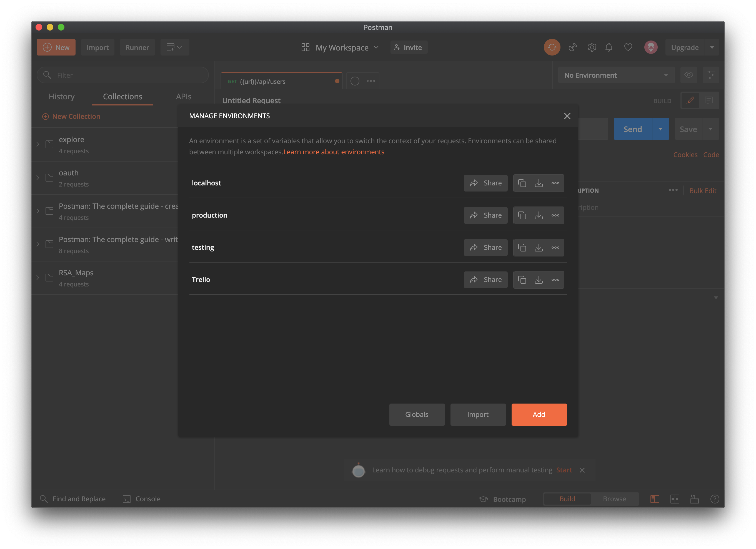The height and width of the screenshot is (549, 756).
Task: Click the sync status icon
Action: tap(552, 47)
